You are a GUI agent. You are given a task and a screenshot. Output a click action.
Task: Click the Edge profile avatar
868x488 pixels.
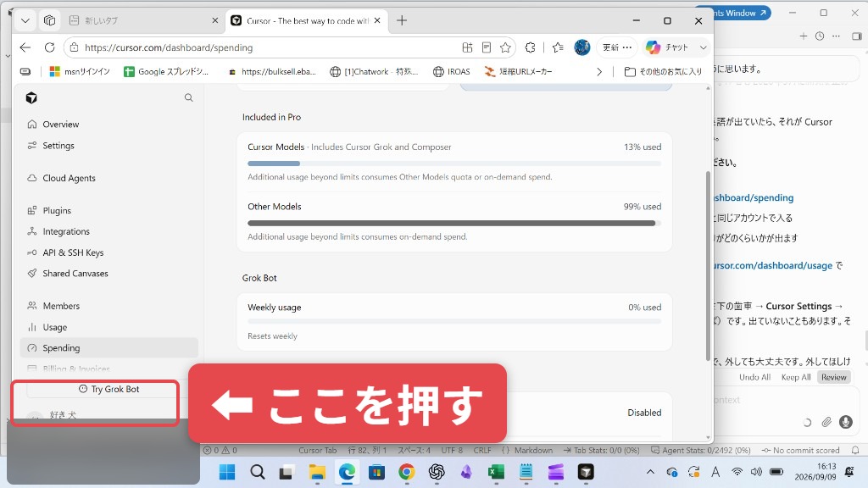(x=581, y=47)
